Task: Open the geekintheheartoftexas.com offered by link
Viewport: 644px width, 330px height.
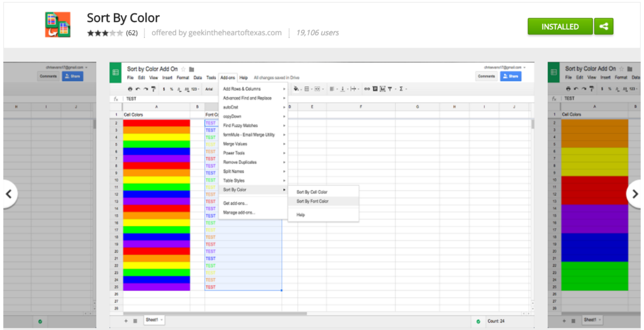Action: click(235, 33)
